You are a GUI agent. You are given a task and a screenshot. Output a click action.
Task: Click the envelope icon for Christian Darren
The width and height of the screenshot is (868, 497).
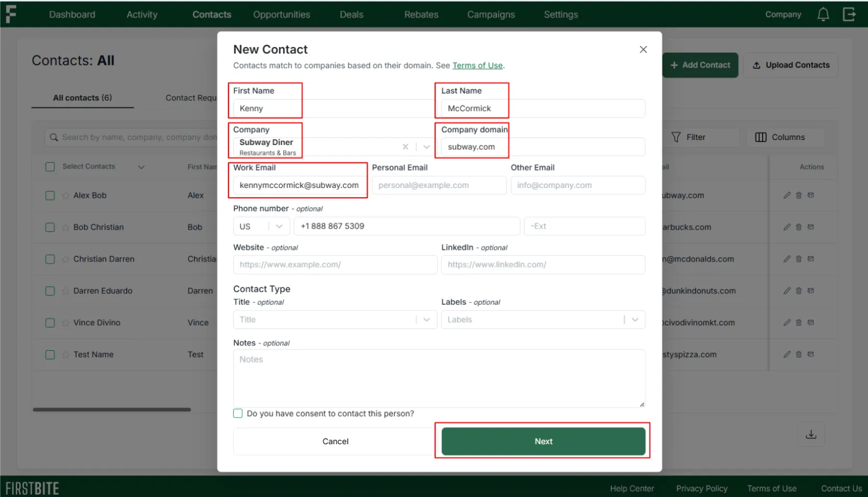(811, 259)
